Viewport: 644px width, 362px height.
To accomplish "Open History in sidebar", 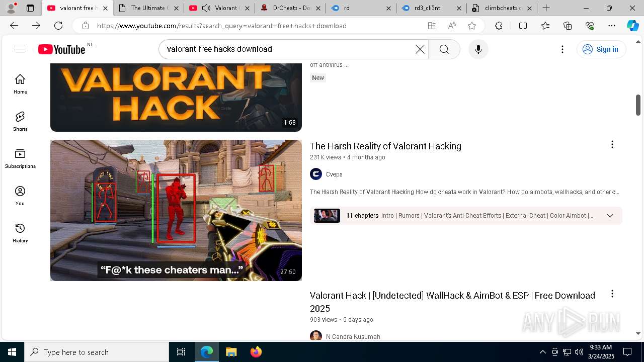I will (20, 233).
